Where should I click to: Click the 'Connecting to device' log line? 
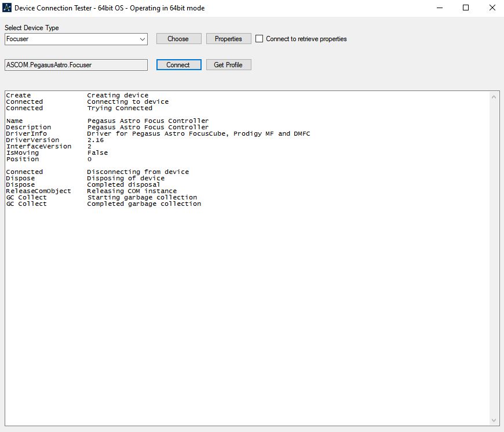(x=127, y=101)
